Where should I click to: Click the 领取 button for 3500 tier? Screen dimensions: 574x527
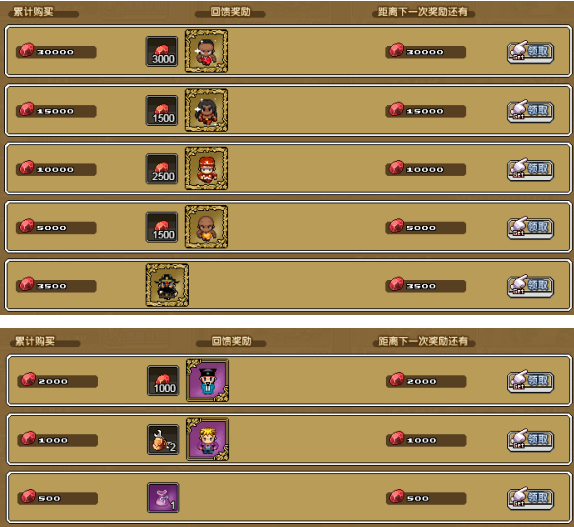(530, 286)
